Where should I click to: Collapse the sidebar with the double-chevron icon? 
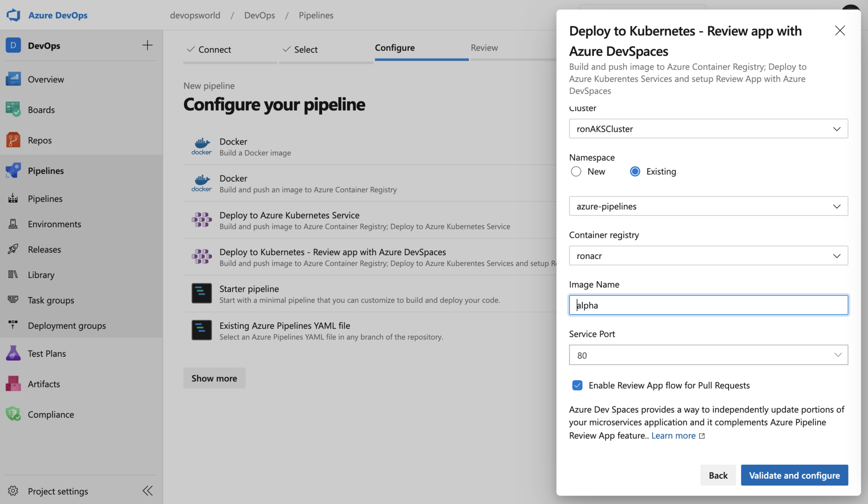pos(147,491)
